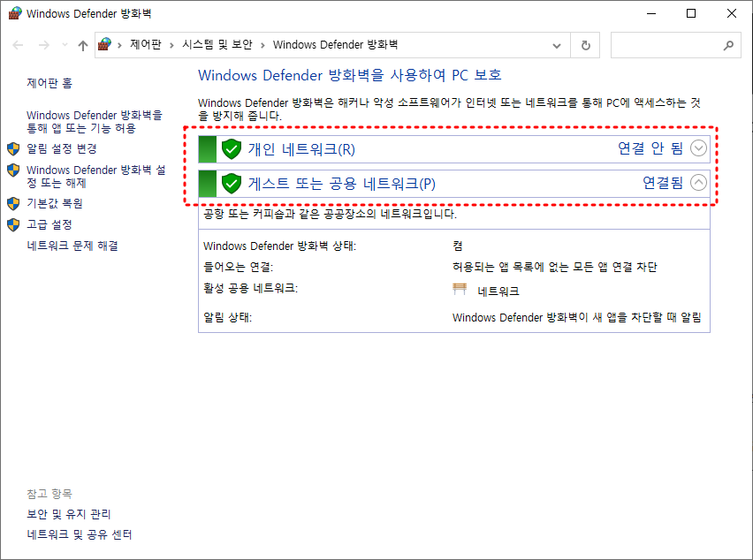Refresh the page with the refresh button
Image resolution: width=753 pixels, height=560 pixels.
click(585, 46)
